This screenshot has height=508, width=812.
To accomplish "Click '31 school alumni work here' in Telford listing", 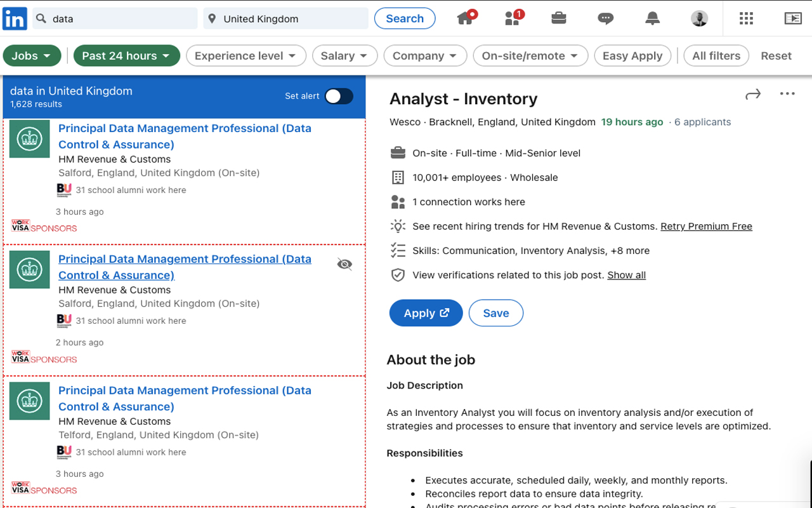I will pyautogui.click(x=131, y=452).
